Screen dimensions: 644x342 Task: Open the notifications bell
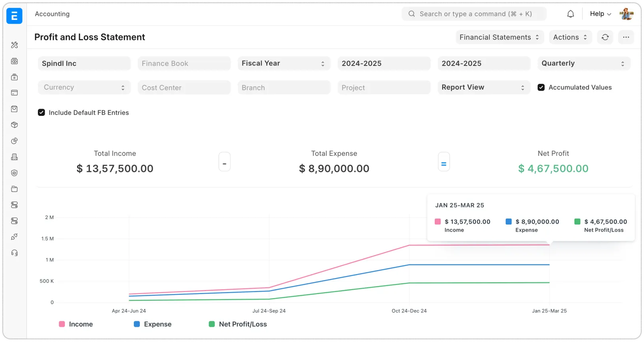pos(570,14)
